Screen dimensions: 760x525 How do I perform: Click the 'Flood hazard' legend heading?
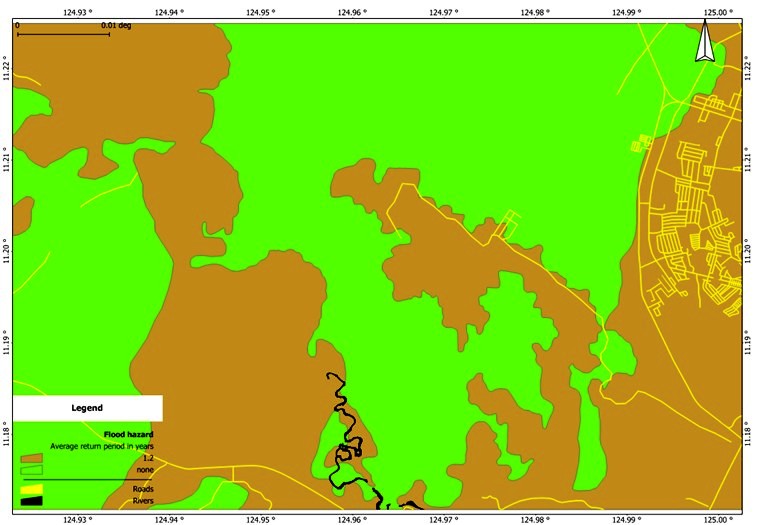point(128,435)
